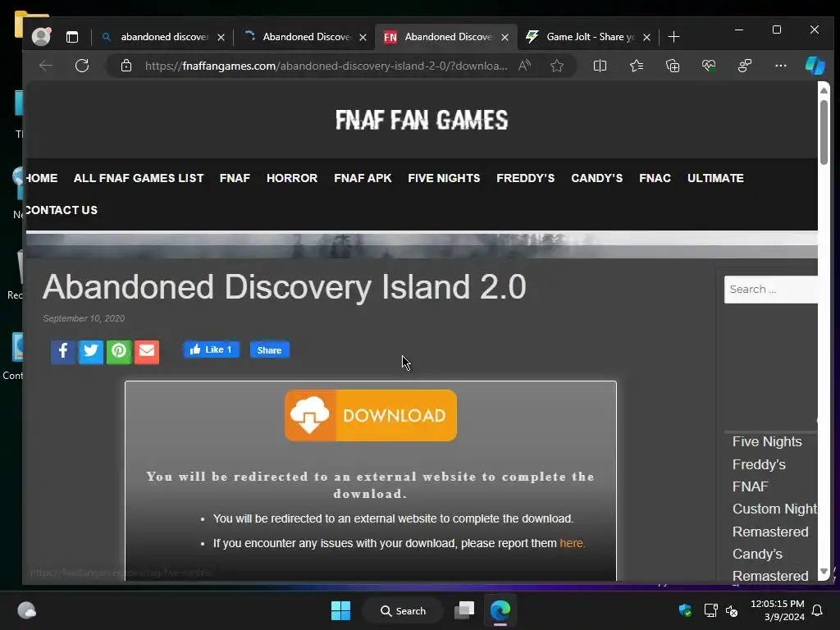Refresh the page with reload icon

82,66
